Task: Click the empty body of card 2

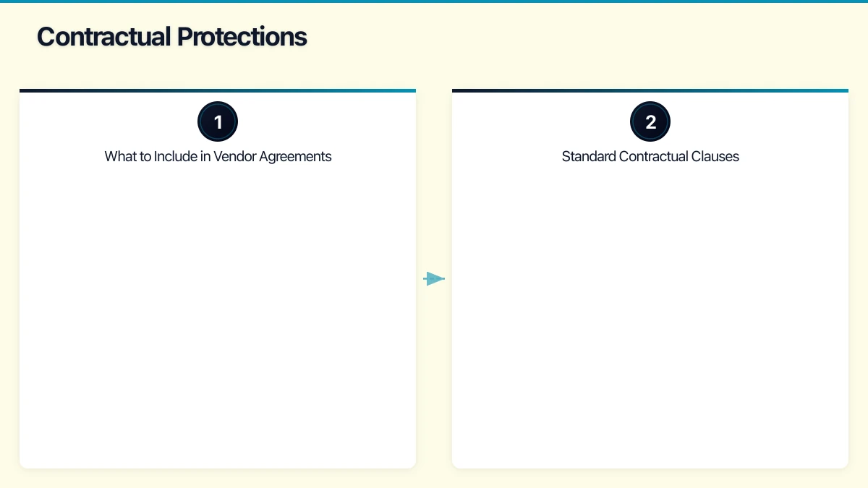Action: point(650,311)
